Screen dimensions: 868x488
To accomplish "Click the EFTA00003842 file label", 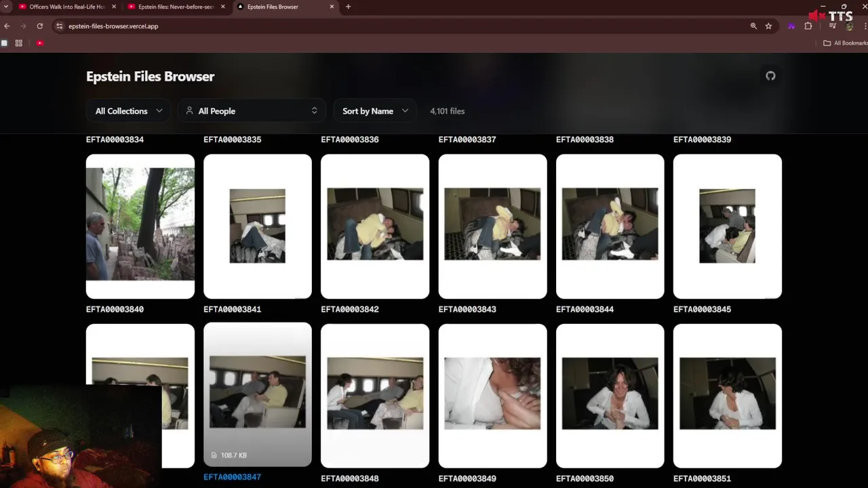I will coord(350,309).
